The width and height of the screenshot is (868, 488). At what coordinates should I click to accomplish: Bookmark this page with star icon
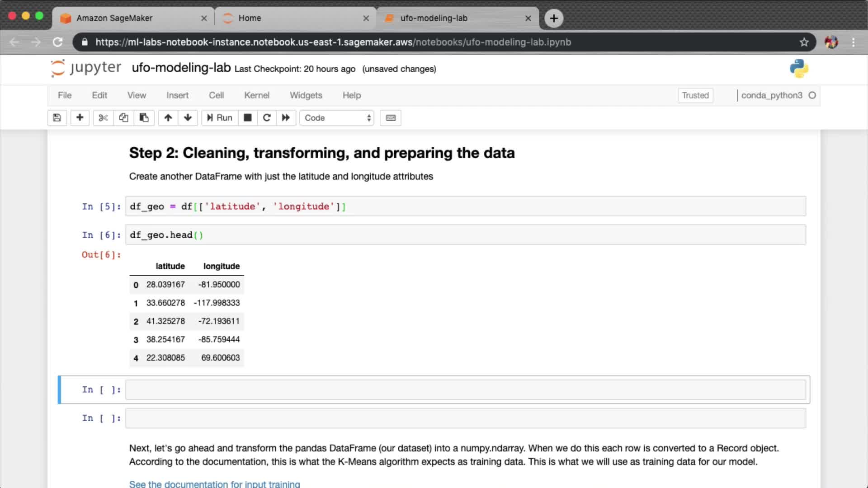[804, 42]
